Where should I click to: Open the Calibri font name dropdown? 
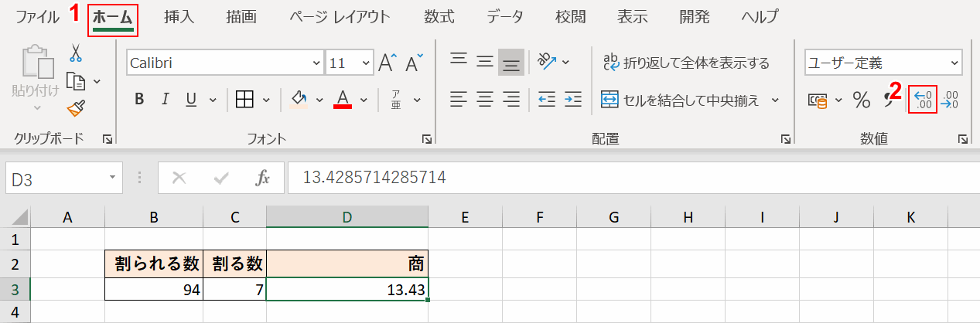(316, 63)
